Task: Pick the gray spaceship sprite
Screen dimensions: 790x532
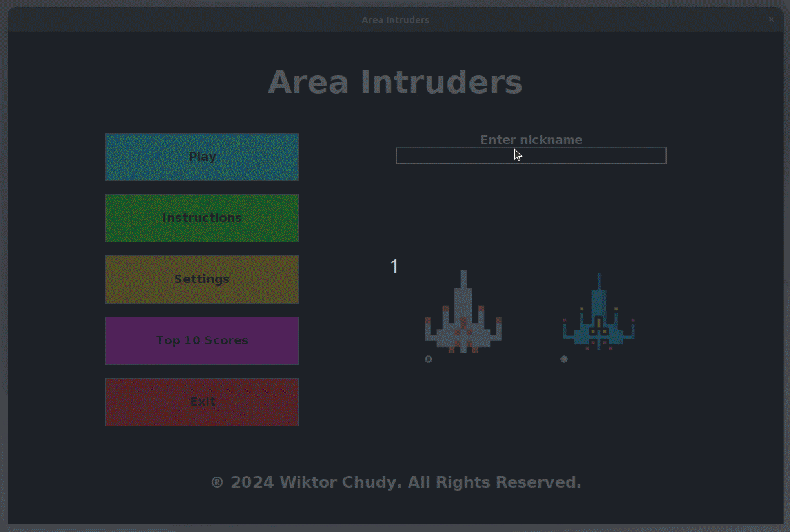Action: click(x=463, y=316)
